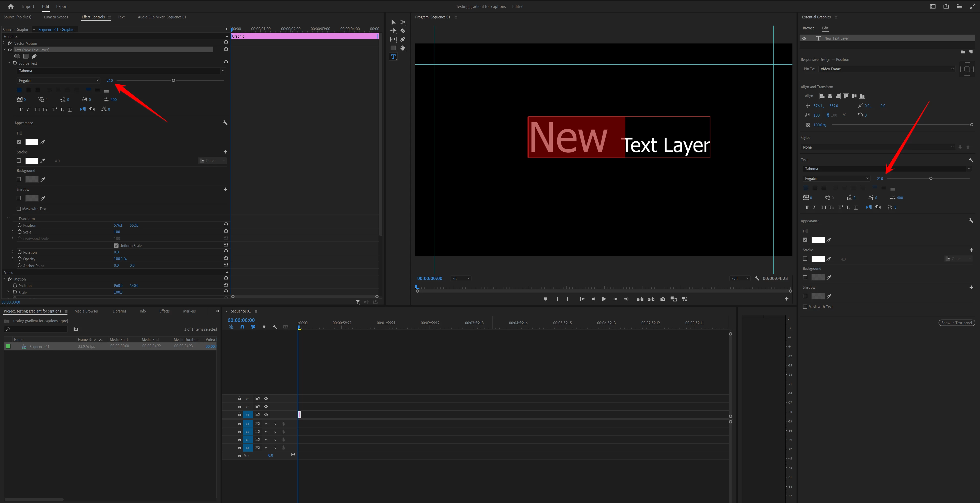980x503 pixels.
Task: Switch to the Export workspace tab
Action: click(62, 6)
